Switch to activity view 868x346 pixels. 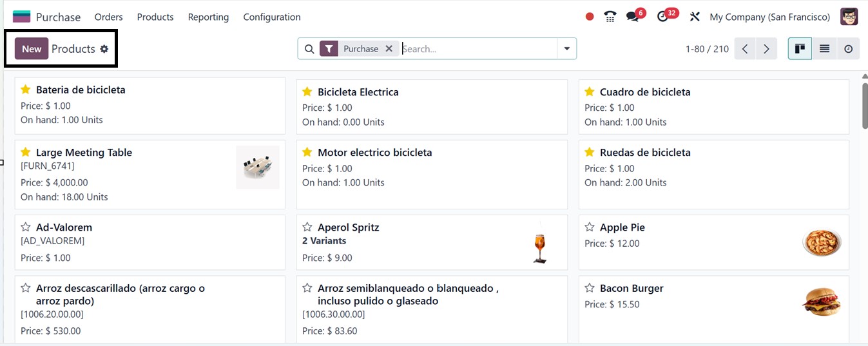point(848,49)
